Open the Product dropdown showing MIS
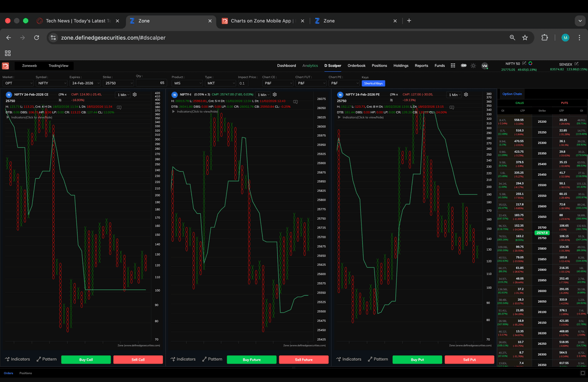The height and width of the screenshot is (382, 588). point(188,83)
